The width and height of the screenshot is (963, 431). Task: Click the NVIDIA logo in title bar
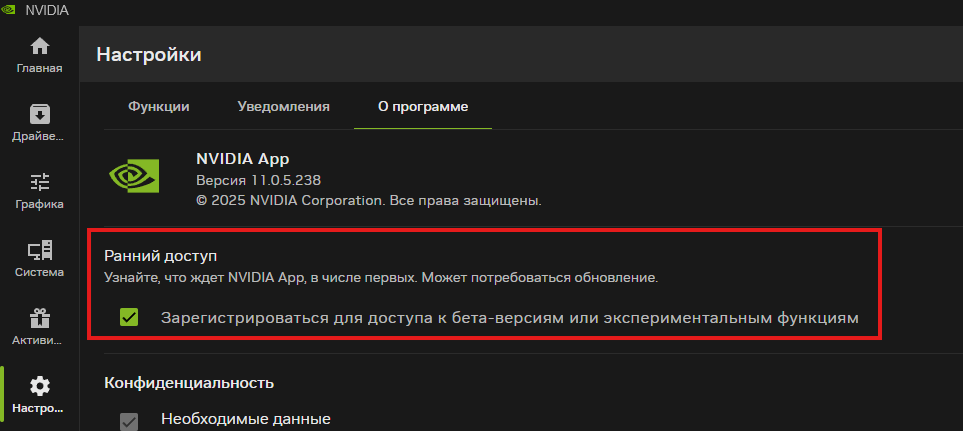tap(9, 10)
